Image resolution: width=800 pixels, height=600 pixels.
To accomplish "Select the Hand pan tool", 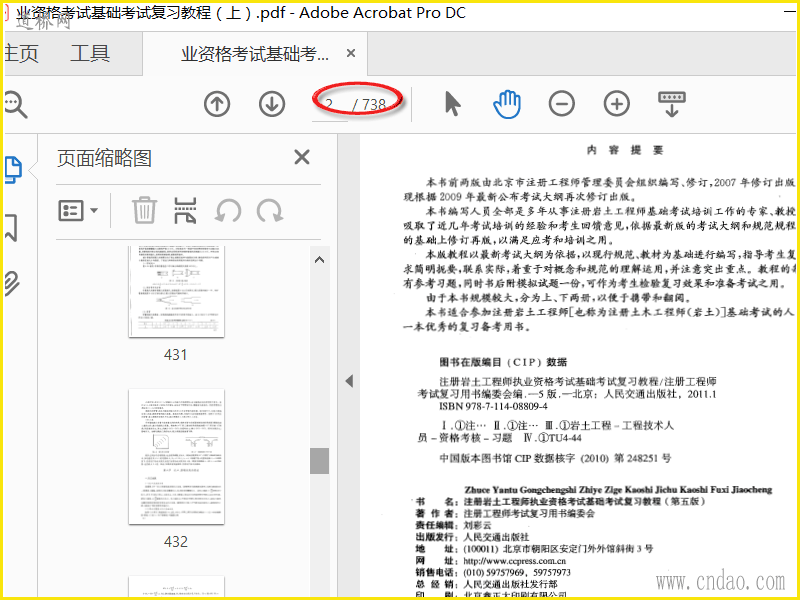I will click(507, 104).
